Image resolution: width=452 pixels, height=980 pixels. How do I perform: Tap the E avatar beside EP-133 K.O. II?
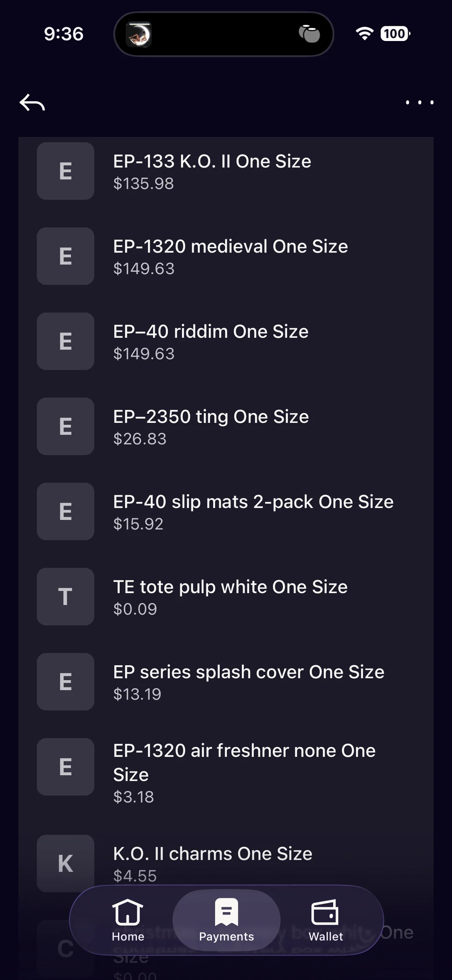click(x=65, y=171)
